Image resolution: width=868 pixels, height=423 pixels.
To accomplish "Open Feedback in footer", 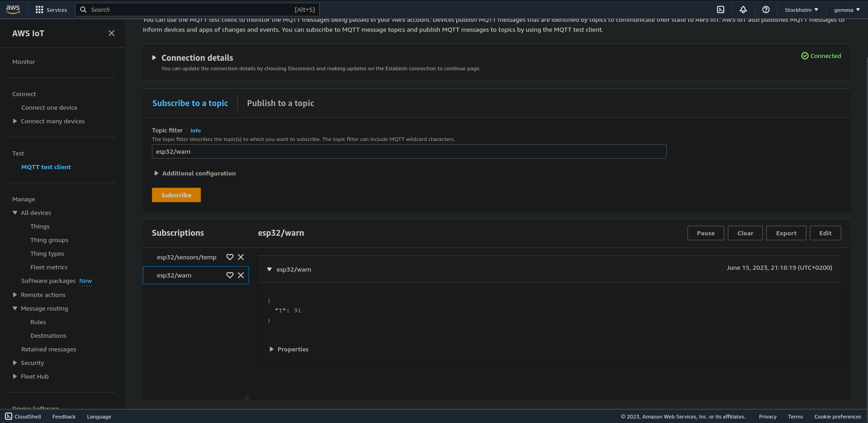I will click(64, 417).
